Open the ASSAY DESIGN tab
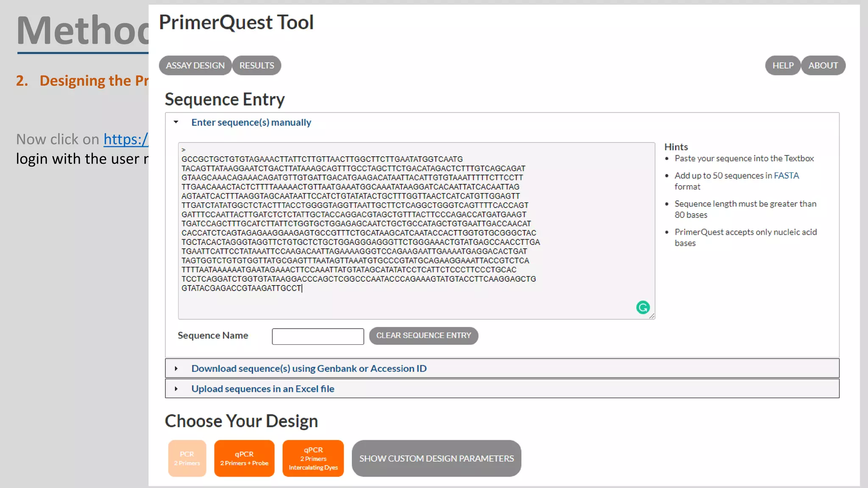The height and width of the screenshot is (488, 868). [x=195, y=65]
